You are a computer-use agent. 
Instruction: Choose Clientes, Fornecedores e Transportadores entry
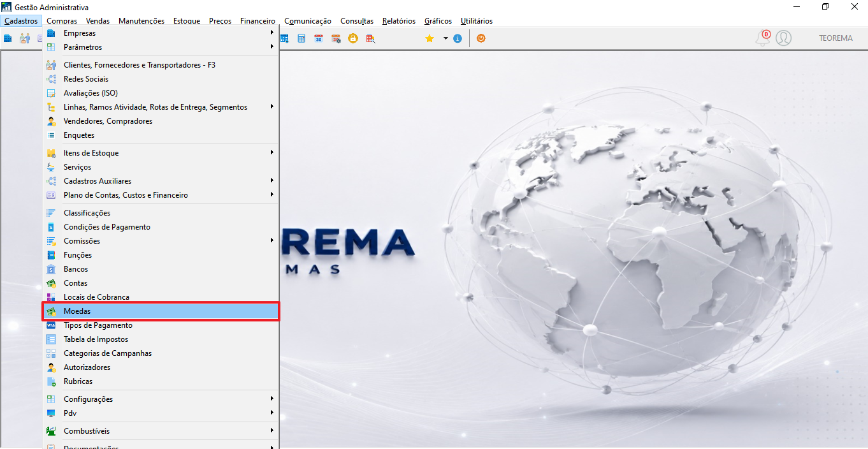[x=161, y=65]
